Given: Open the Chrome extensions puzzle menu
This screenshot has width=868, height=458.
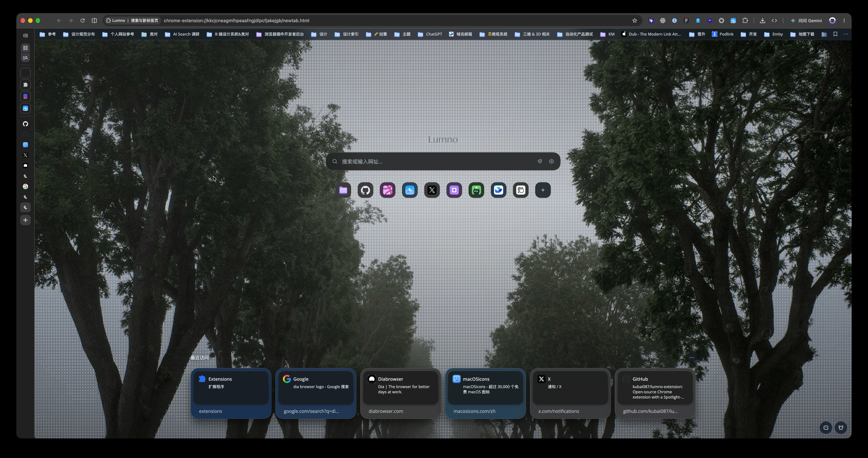Looking at the screenshot, I should [745, 21].
